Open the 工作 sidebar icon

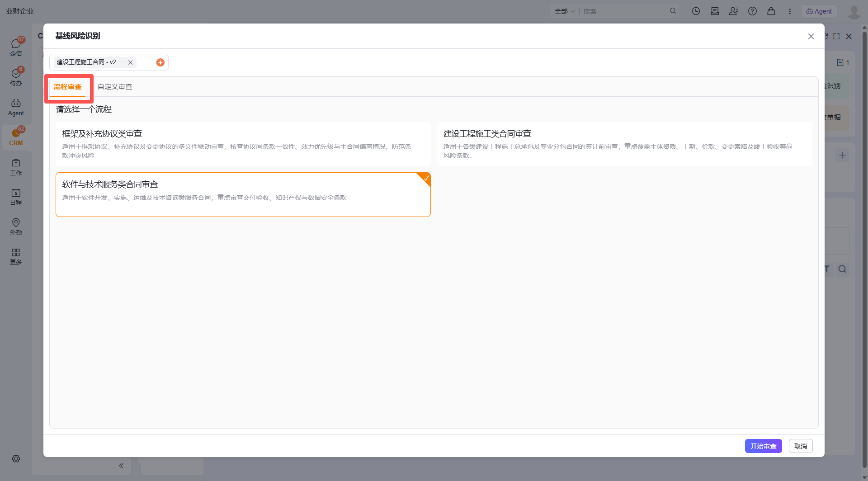pos(16,167)
